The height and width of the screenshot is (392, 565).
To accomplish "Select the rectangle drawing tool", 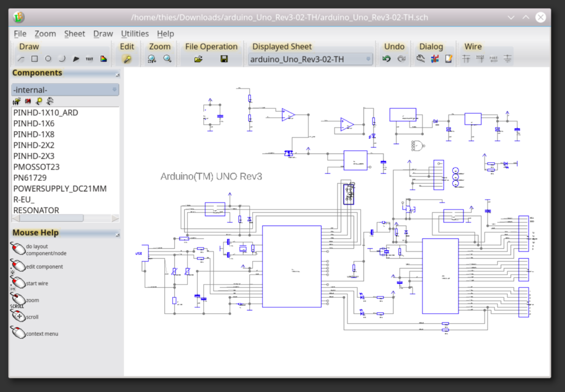I will point(34,58).
